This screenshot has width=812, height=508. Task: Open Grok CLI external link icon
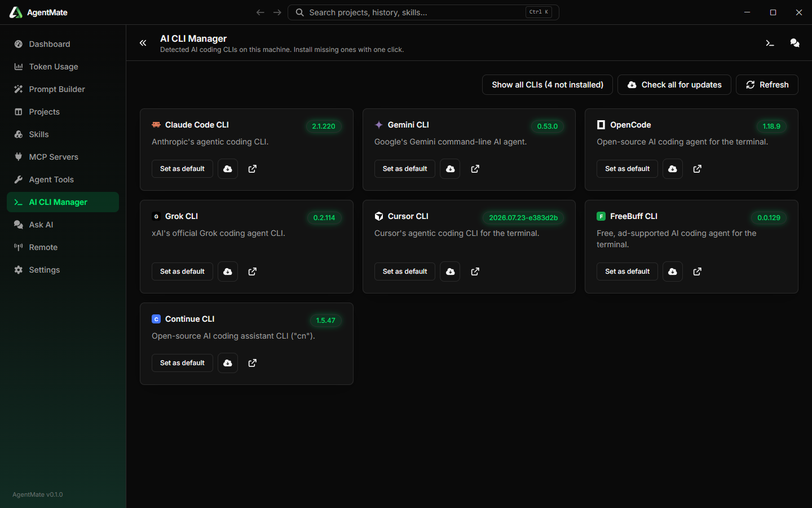tap(253, 271)
